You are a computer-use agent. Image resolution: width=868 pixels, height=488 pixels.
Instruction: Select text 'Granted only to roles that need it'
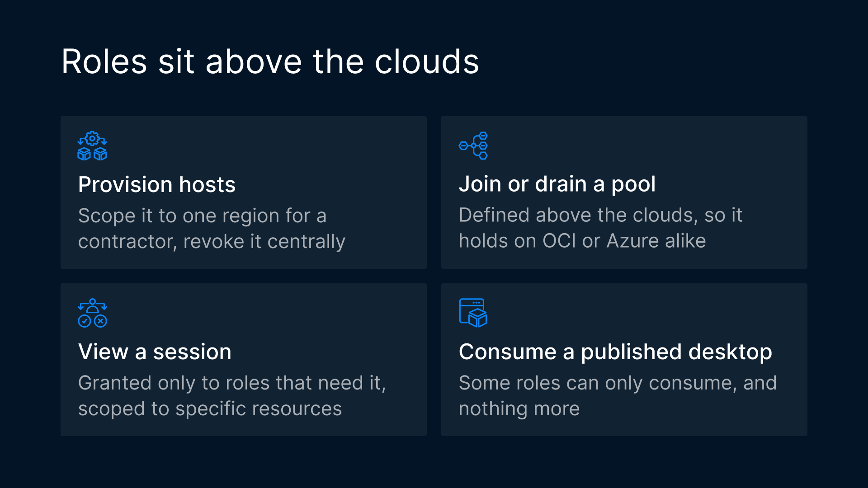(230, 383)
